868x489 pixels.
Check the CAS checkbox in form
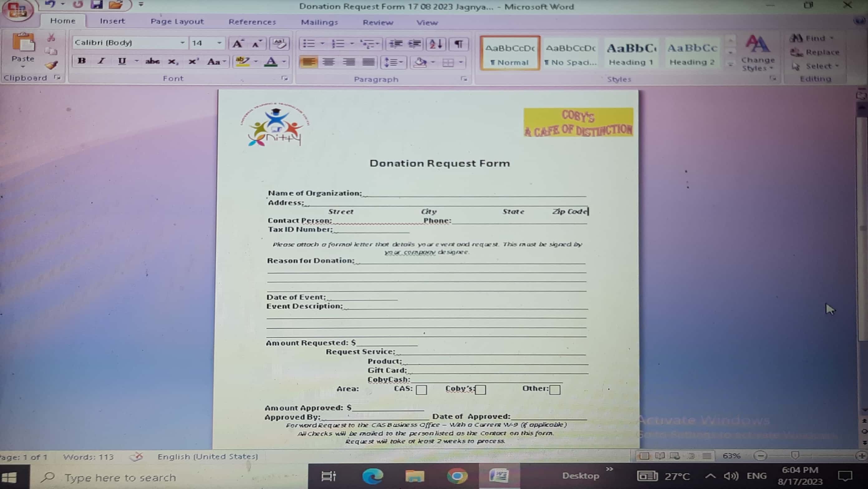point(421,390)
